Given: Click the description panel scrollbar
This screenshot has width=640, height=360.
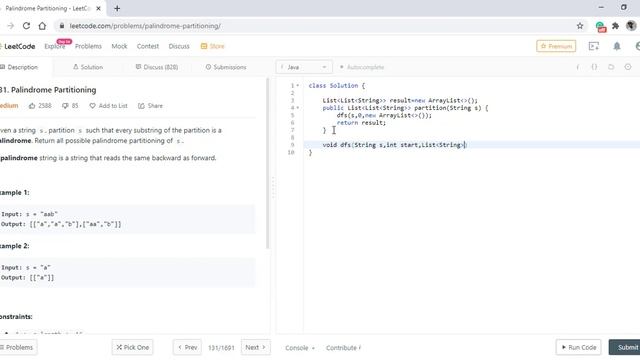Looking at the screenshot, I should click(x=268, y=163).
